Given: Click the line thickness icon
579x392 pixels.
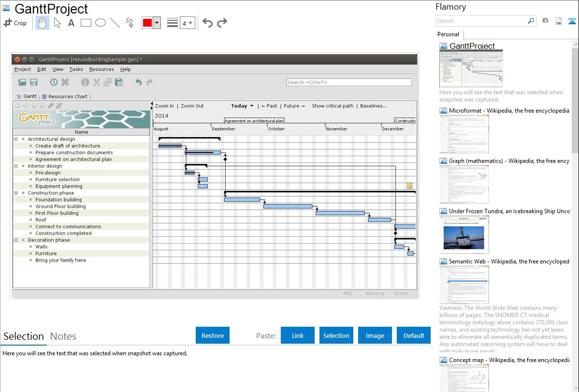Looking at the screenshot, I should 172,23.
